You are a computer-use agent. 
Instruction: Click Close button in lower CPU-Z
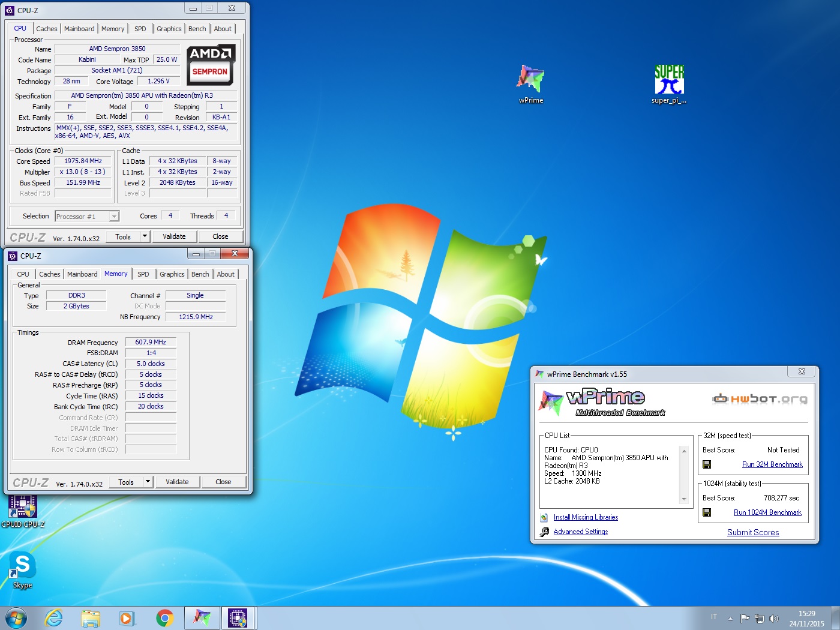pos(223,482)
